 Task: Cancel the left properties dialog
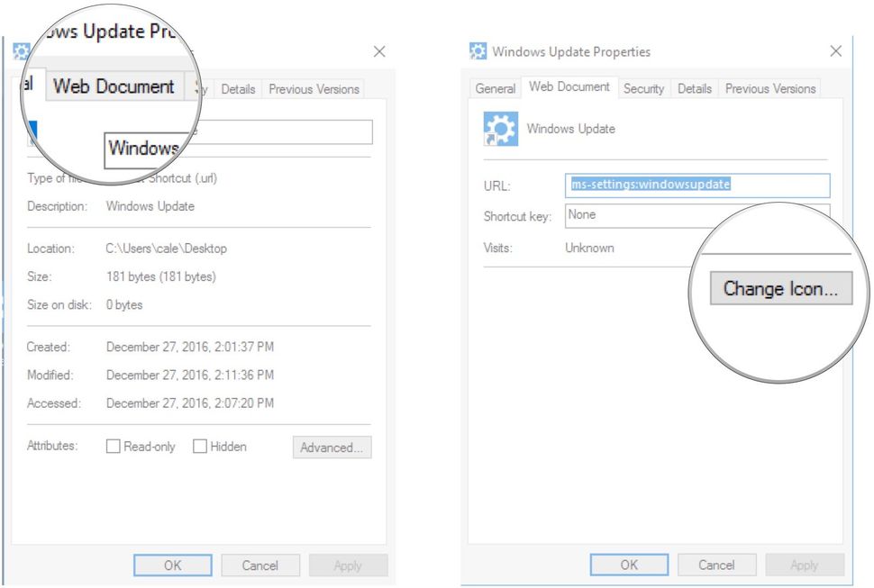pos(260,565)
